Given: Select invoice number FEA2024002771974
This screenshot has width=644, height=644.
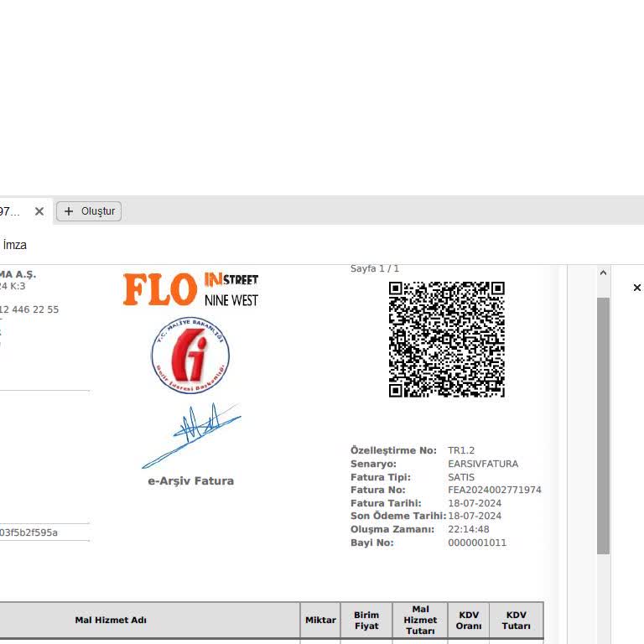Looking at the screenshot, I should 495,490.
